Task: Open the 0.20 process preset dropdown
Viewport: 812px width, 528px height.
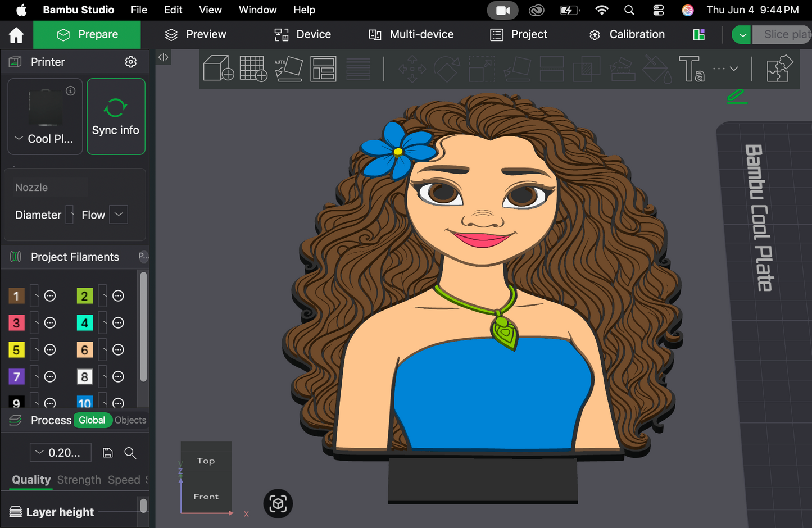Action: 61,453
